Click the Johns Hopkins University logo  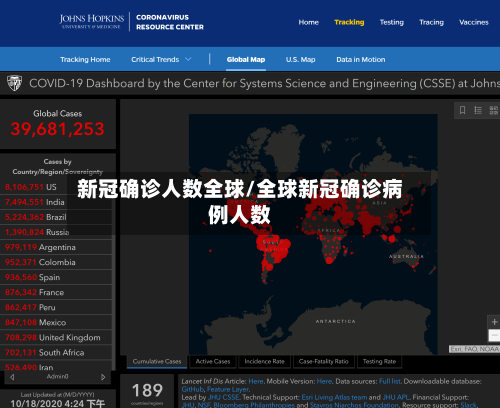(92, 22)
